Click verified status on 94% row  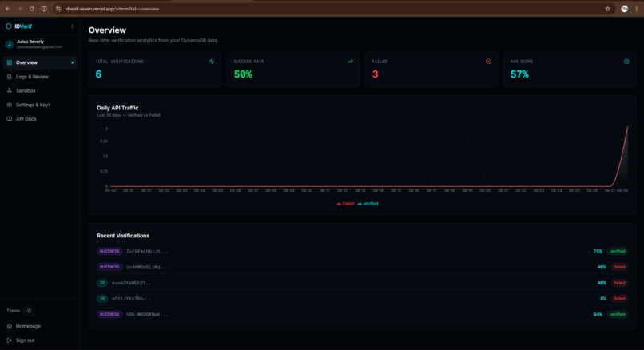pyautogui.click(x=618, y=315)
